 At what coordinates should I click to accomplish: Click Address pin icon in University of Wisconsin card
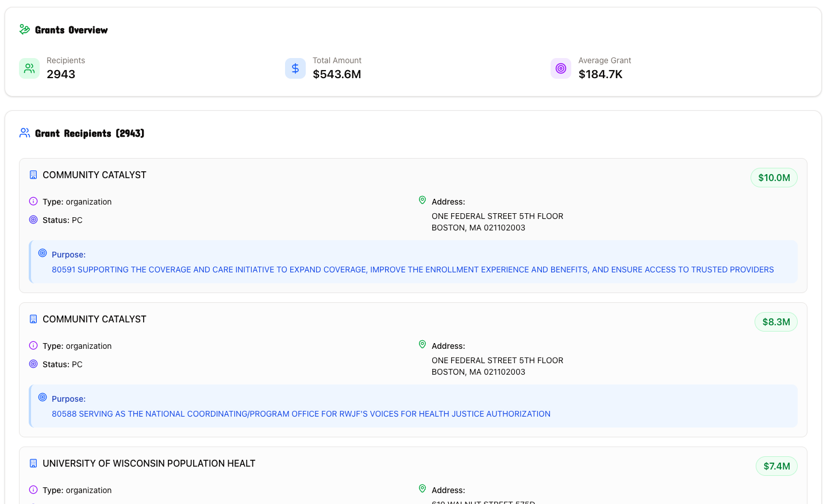pos(422,488)
